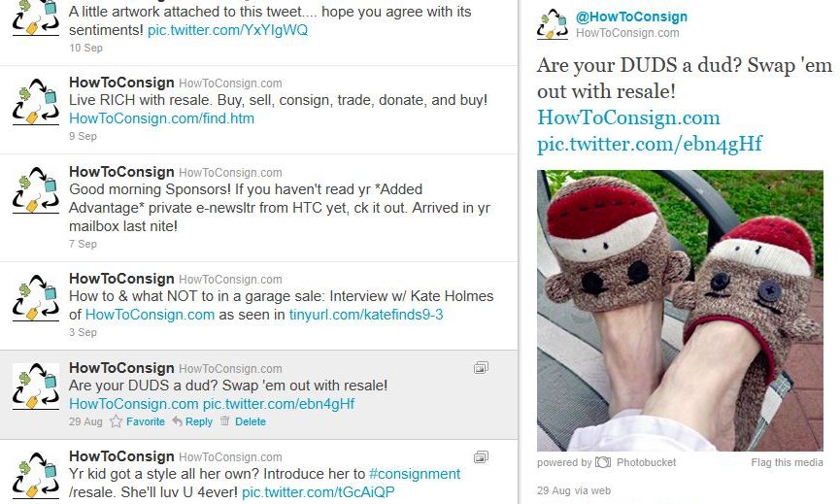
Task: Open the pic.twitter.com/YxYIgWQ link
Action: [227, 30]
